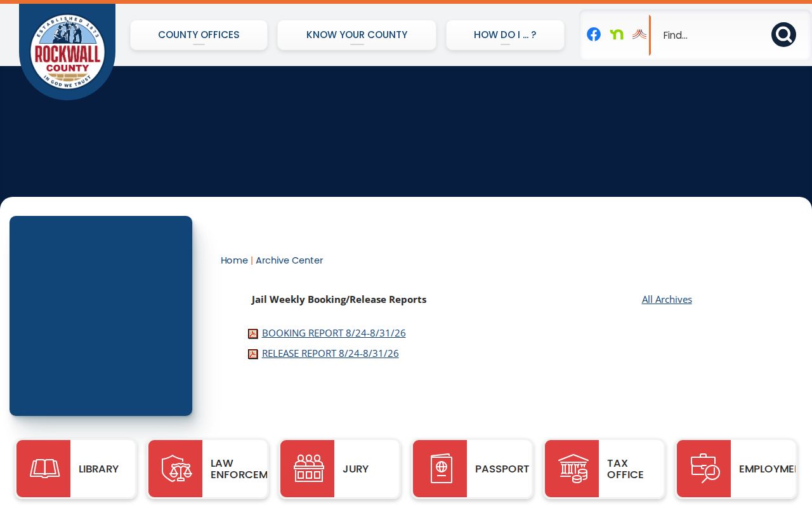Viewport: 812px width, 508px height.
Task: Go to the Home breadcrumb
Action: click(x=234, y=260)
